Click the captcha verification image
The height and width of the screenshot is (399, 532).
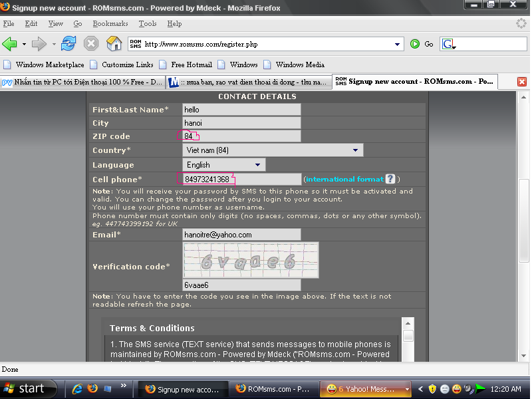pyautogui.click(x=251, y=260)
